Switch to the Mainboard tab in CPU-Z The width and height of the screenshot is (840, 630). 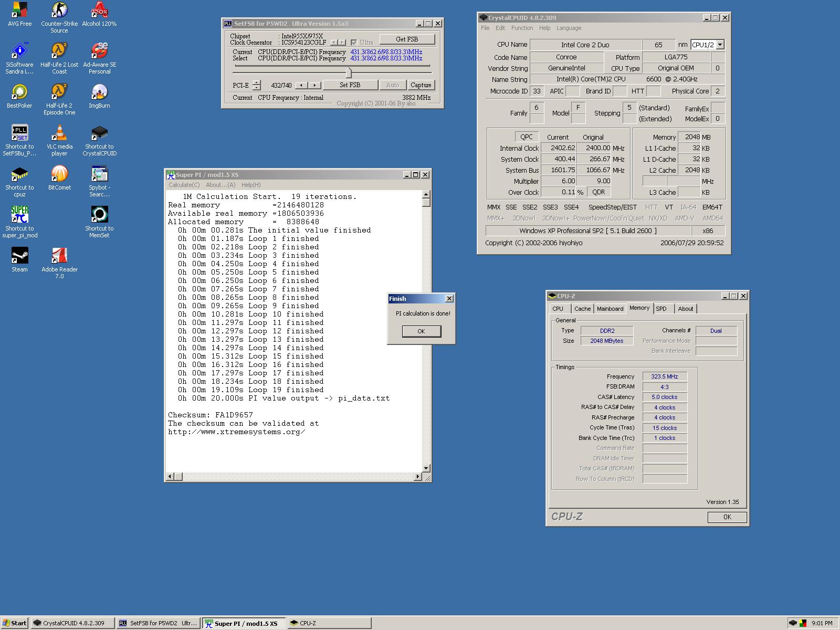click(x=610, y=309)
